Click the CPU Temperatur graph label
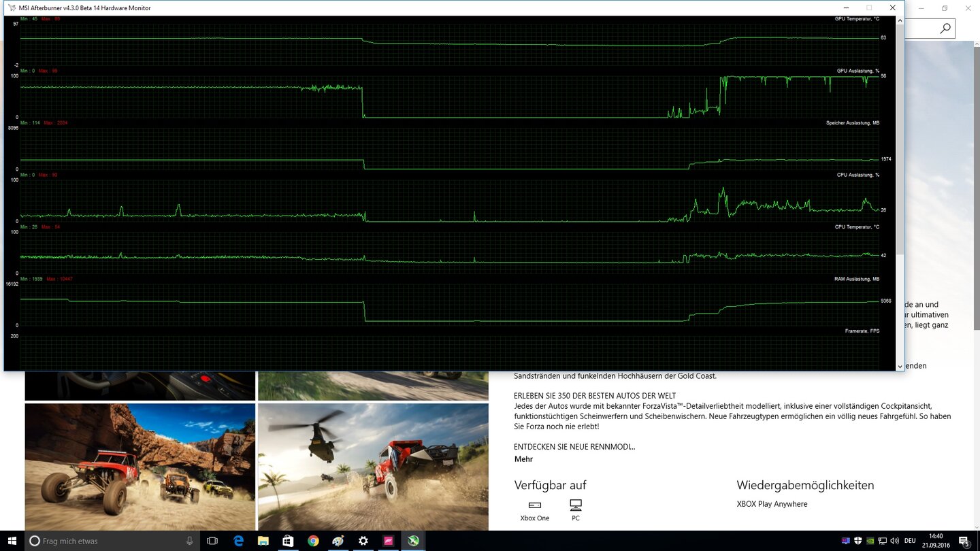The image size is (980, 551). [857, 227]
